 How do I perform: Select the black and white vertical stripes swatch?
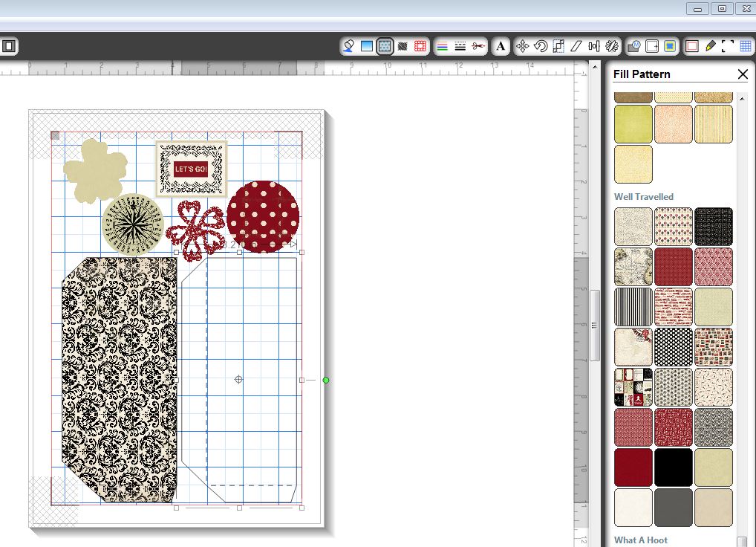pyautogui.click(x=633, y=307)
